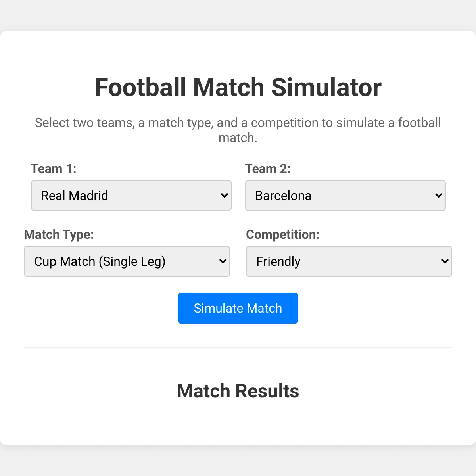Click the horizontal divider above Match Results
This screenshot has width=476, height=476.
click(238, 348)
